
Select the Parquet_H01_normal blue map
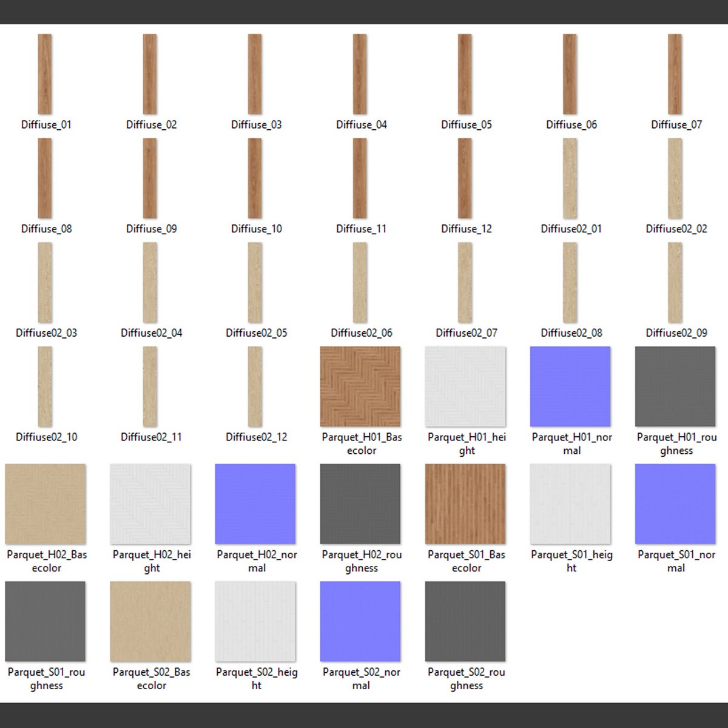[x=570, y=387]
